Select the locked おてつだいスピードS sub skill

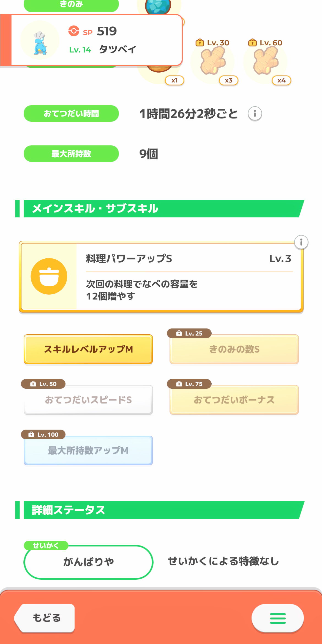pyautogui.click(x=88, y=400)
